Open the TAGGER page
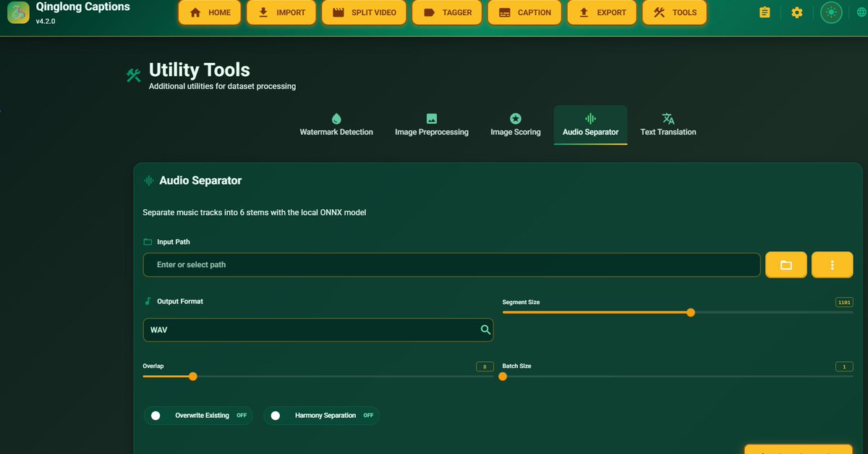 coord(447,12)
